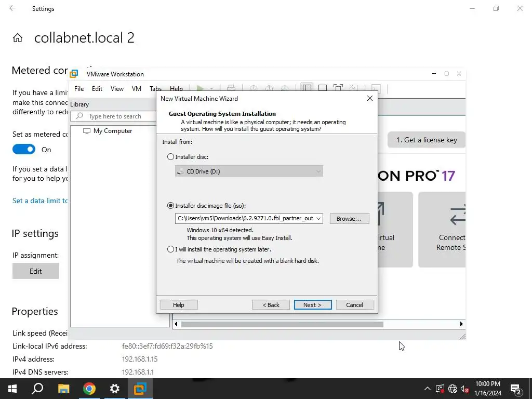Open the Windows Start menu
This screenshot has height=399, width=532.
[x=12, y=389]
